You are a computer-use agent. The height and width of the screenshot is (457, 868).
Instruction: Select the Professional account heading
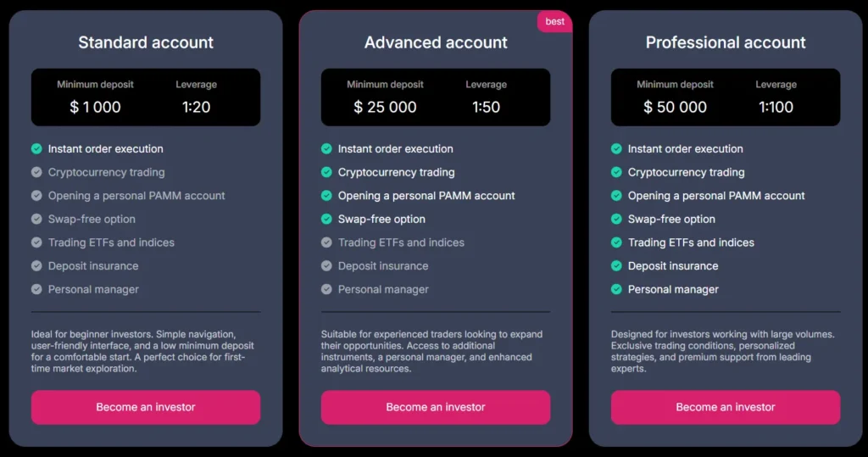(726, 42)
